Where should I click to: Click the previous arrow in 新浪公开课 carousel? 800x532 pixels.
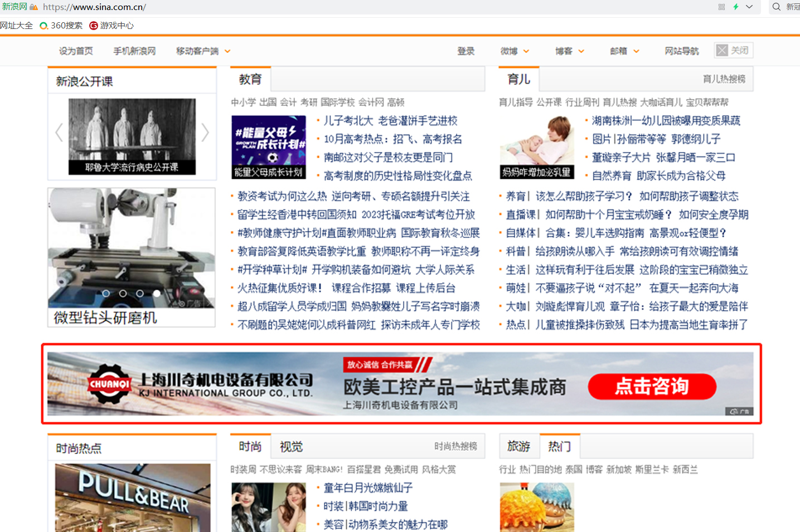point(59,133)
